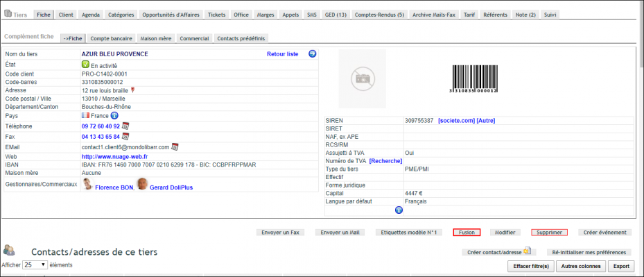Click the Supprimer button
Viewport: 644px width, 277px height.
[550, 233]
